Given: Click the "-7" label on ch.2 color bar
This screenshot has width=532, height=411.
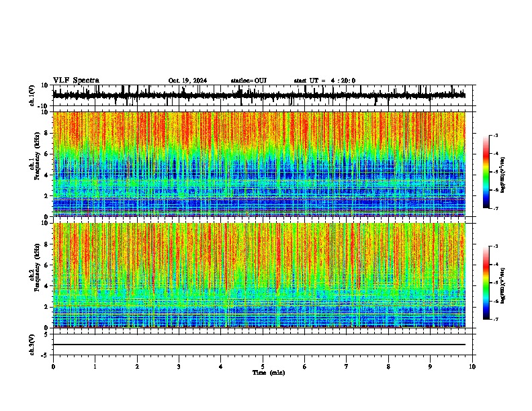Looking at the screenshot, I should pos(495,319).
